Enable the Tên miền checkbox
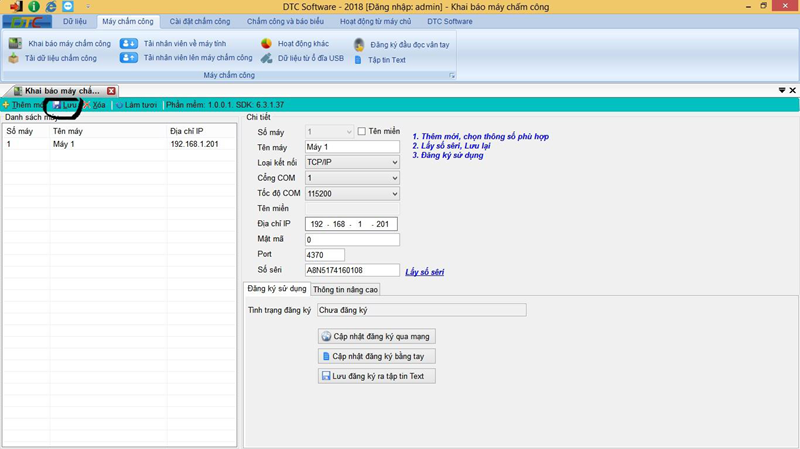 [362, 131]
